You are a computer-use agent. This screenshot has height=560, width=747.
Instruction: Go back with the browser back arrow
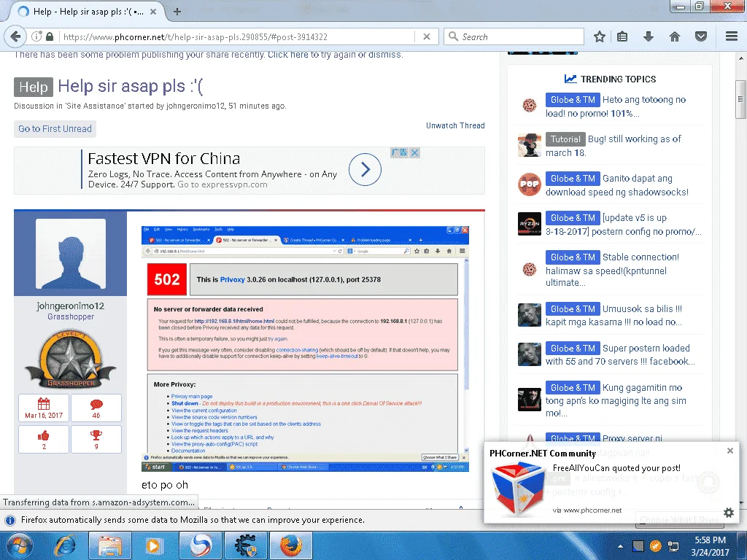(x=16, y=36)
